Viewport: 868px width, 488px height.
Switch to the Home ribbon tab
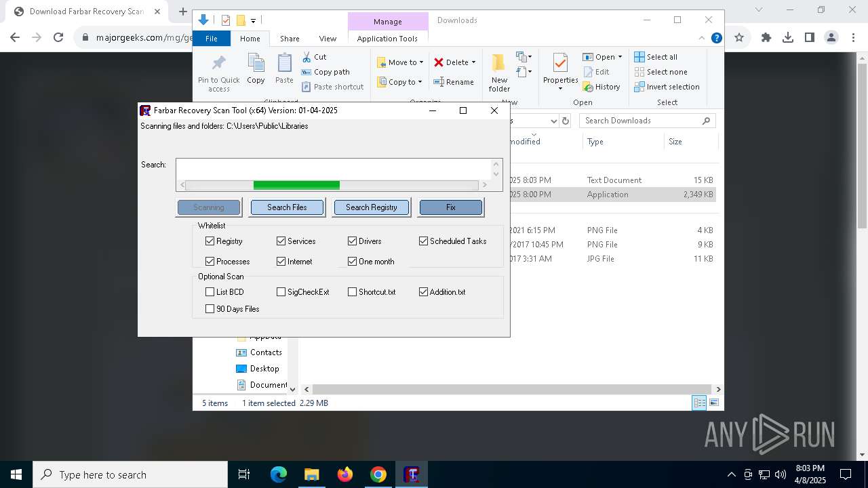coord(250,39)
